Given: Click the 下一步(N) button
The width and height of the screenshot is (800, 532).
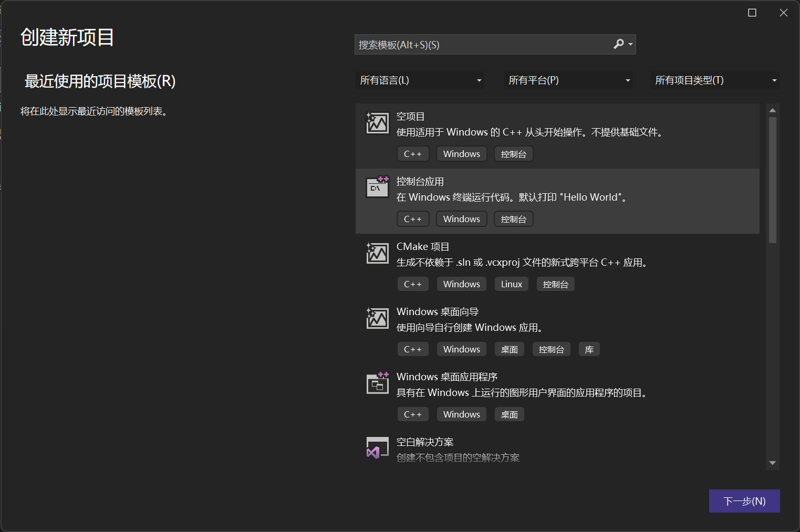Looking at the screenshot, I should [744, 501].
